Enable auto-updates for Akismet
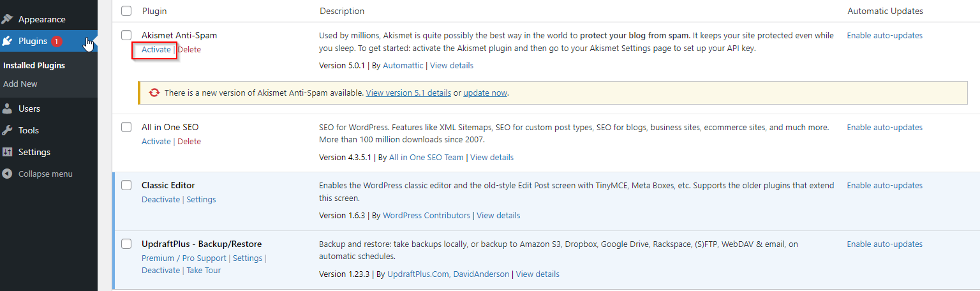The height and width of the screenshot is (291, 980). click(x=884, y=35)
